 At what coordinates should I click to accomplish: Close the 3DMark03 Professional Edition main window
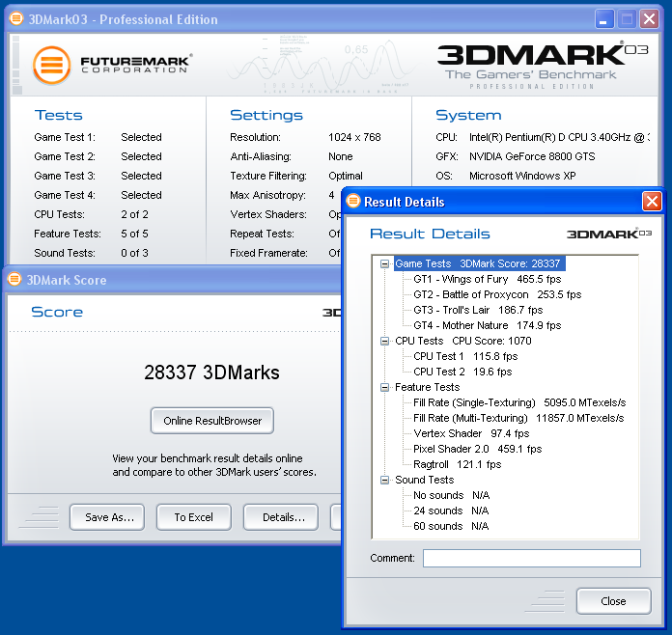tap(649, 19)
